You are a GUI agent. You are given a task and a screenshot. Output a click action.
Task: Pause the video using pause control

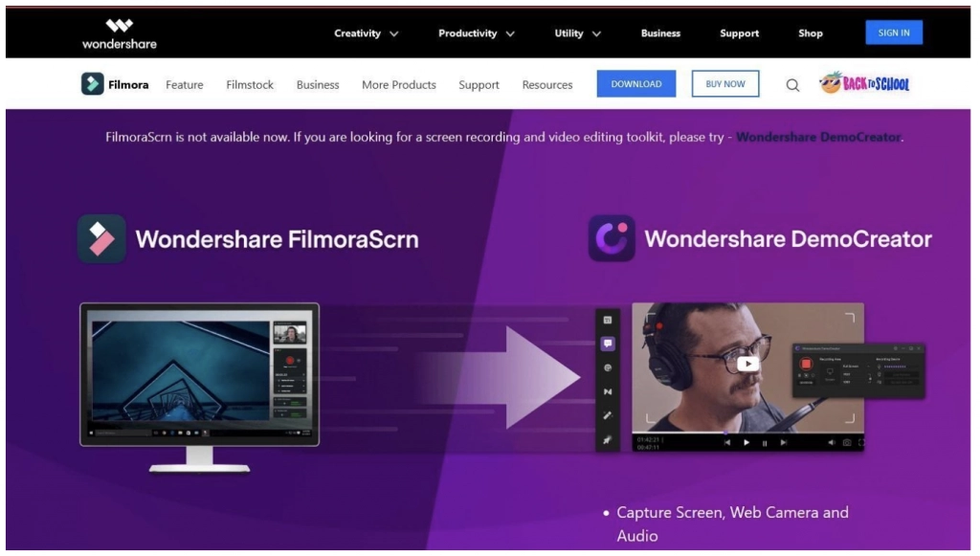(x=765, y=443)
